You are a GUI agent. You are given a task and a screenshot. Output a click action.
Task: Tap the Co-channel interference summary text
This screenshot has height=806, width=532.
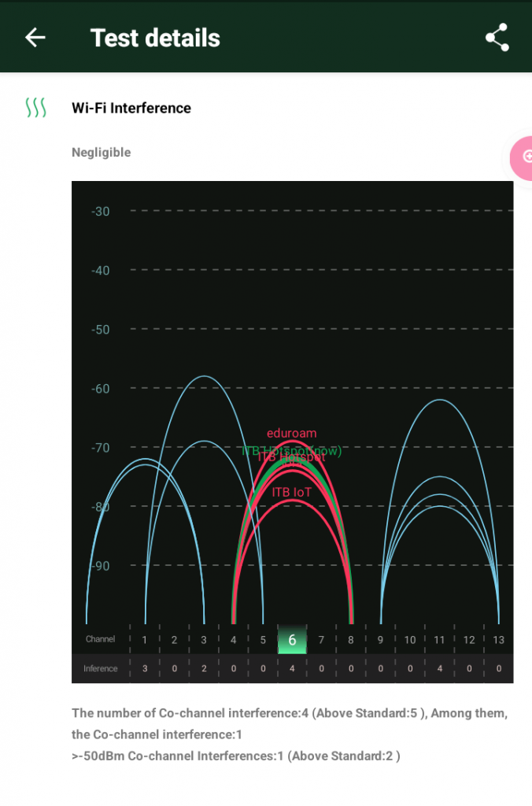tap(289, 723)
